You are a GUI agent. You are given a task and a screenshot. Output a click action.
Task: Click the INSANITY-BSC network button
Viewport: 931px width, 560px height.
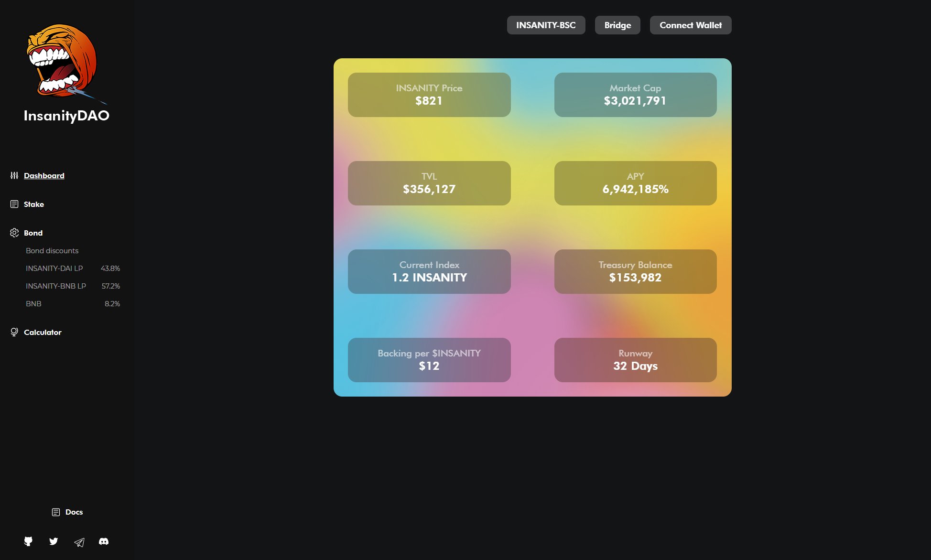tap(546, 25)
